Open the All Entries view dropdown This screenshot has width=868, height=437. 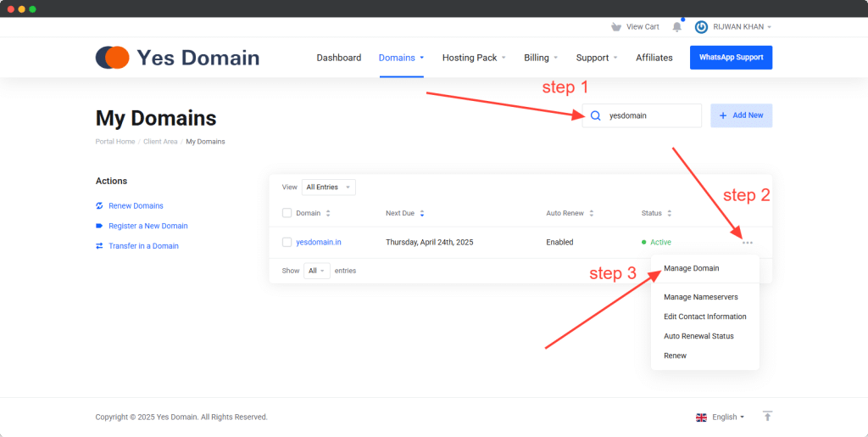click(x=329, y=188)
